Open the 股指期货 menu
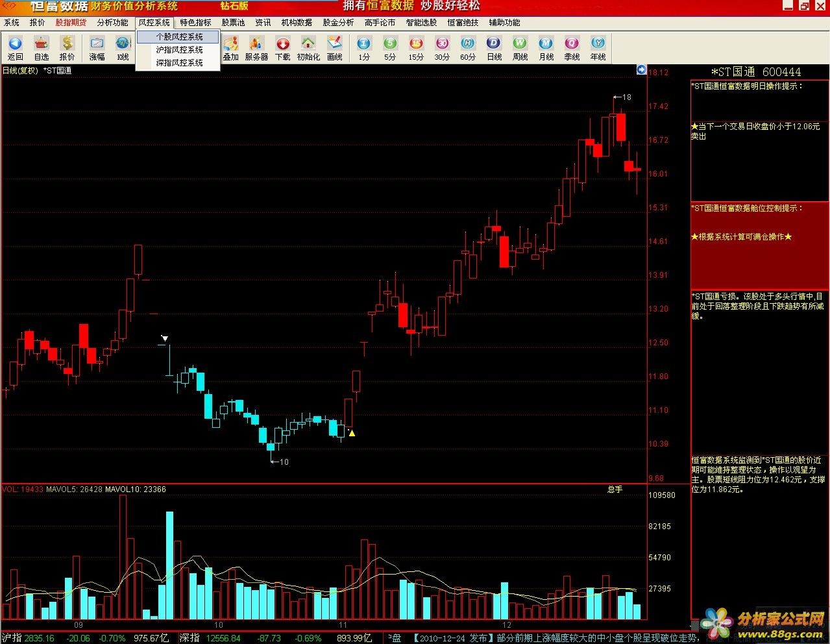This screenshot has width=830, height=644. 71,23
